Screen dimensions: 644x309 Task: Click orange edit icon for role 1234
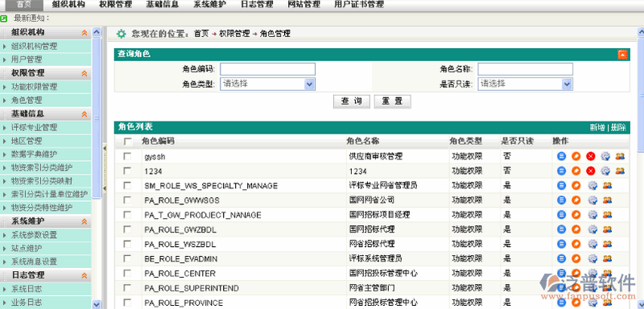point(576,171)
